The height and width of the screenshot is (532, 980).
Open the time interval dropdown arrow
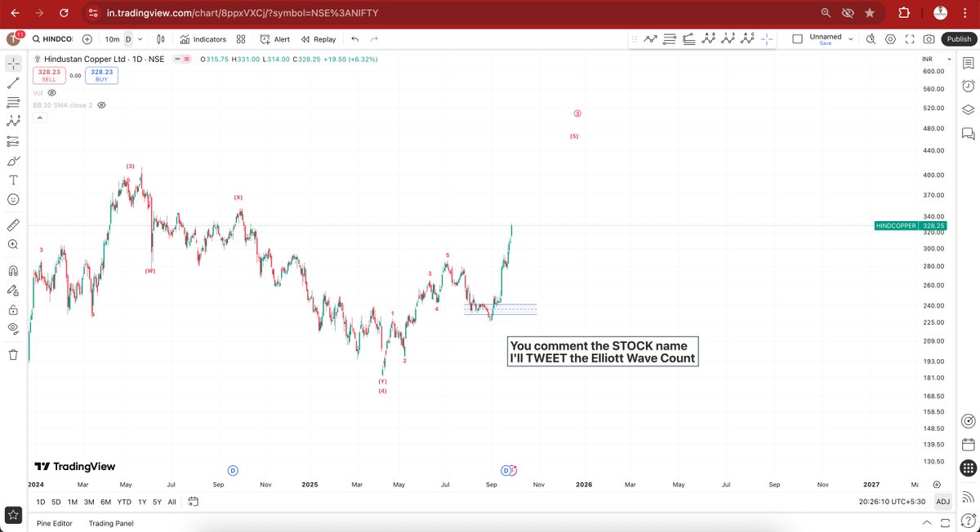point(140,39)
